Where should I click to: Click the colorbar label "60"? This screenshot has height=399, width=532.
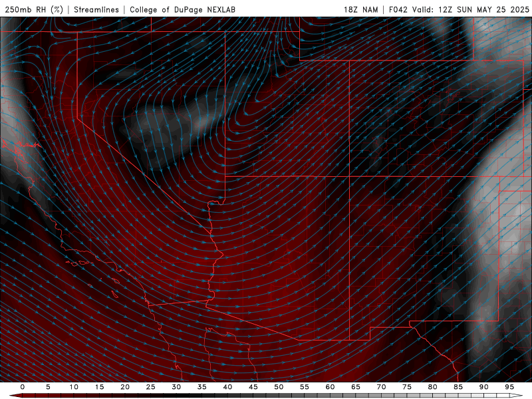coord(330,387)
